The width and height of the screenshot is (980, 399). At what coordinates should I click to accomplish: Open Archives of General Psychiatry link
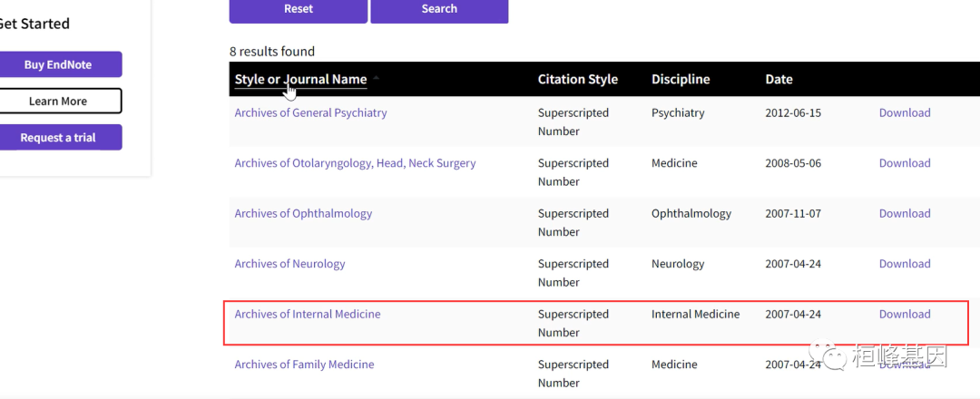tap(310, 113)
